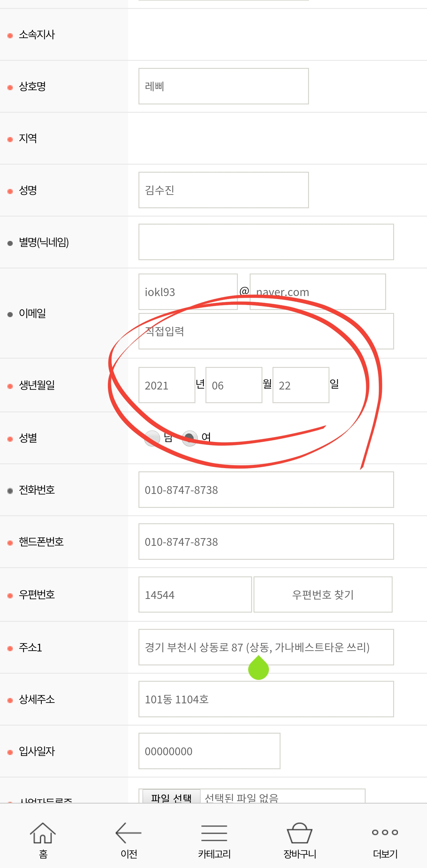Select the 여 gender radio button
This screenshot has height=868, width=427.
click(x=189, y=438)
